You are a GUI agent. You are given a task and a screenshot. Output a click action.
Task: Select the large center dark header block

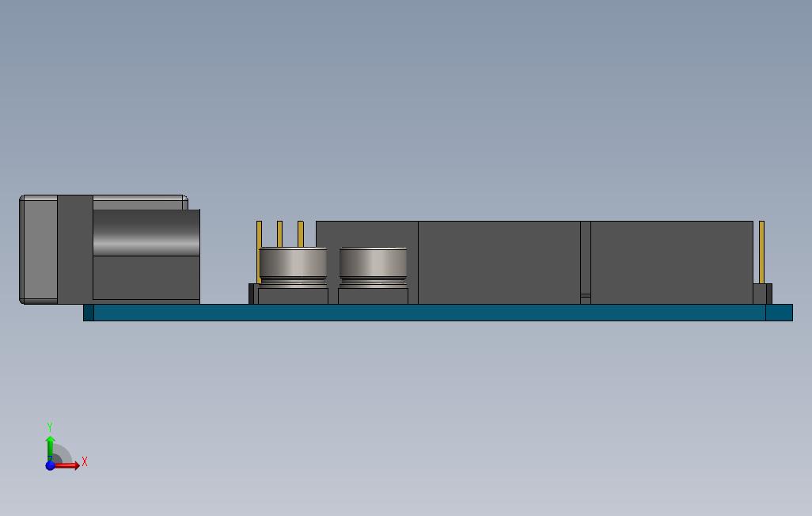pyautogui.click(x=499, y=263)
